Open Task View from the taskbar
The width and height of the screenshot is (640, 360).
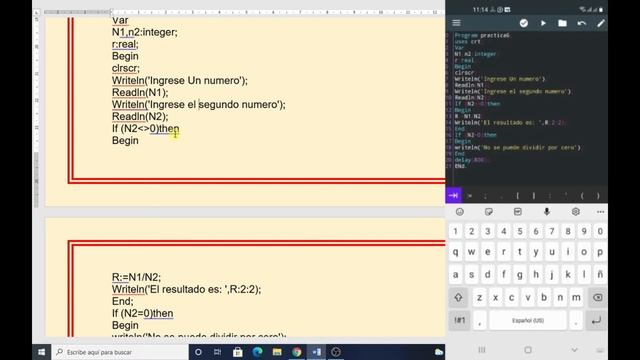(218, 352)
